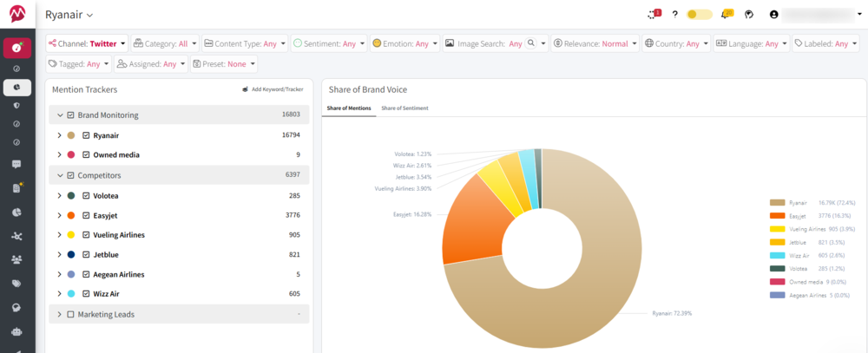Expand the Jetblue tracker row chevron
The height and width of the screenshot is (353, 868).
tap(59, 254)
